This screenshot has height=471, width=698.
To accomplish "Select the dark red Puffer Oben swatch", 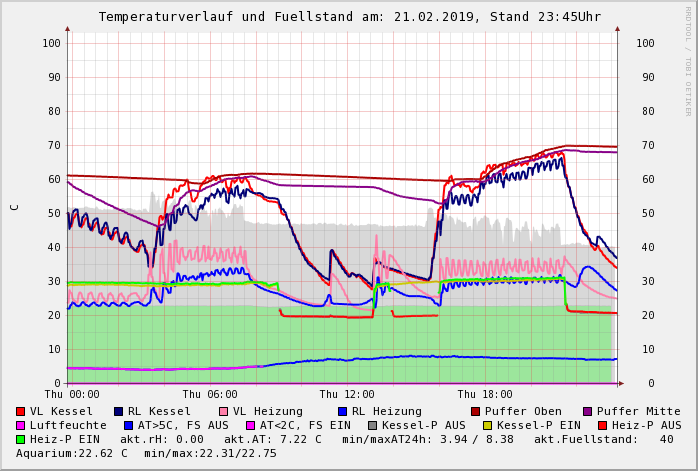I will pyautogui.click(x=476, y=411).
